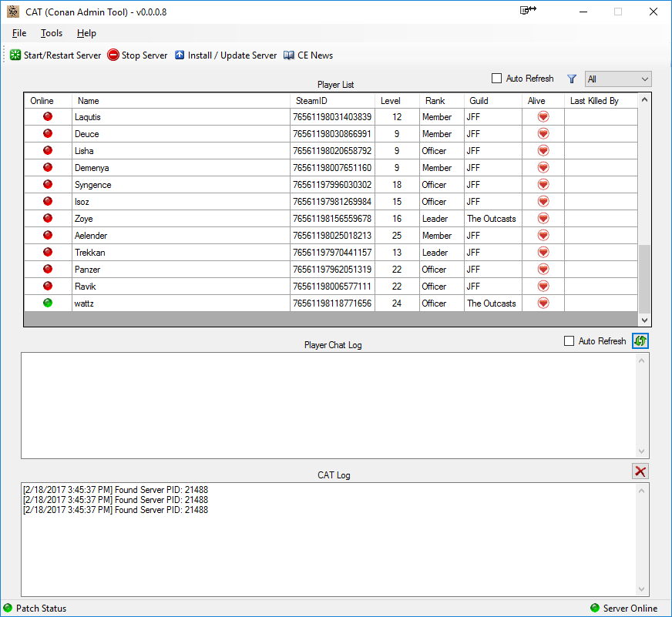Click the Start/Restart Server icon
Image resolution: width=672 pixels, height=617 pixels.
(x=15, y=55)
